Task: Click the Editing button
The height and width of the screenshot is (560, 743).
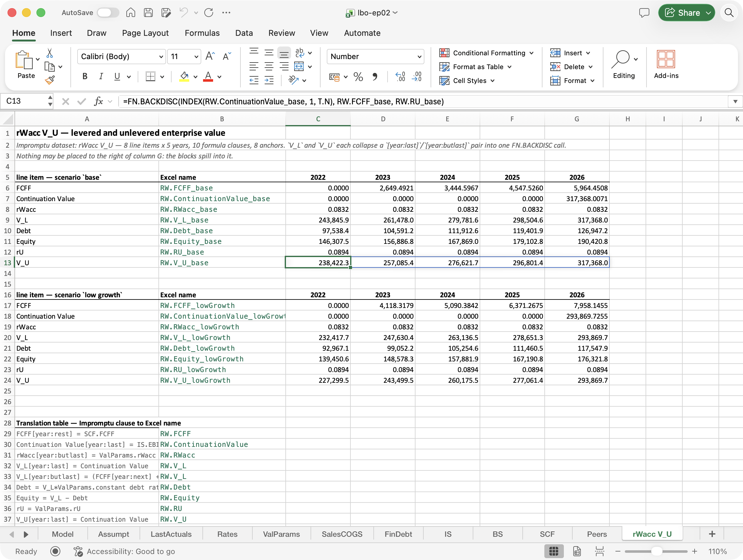Action: coord(624,64)
